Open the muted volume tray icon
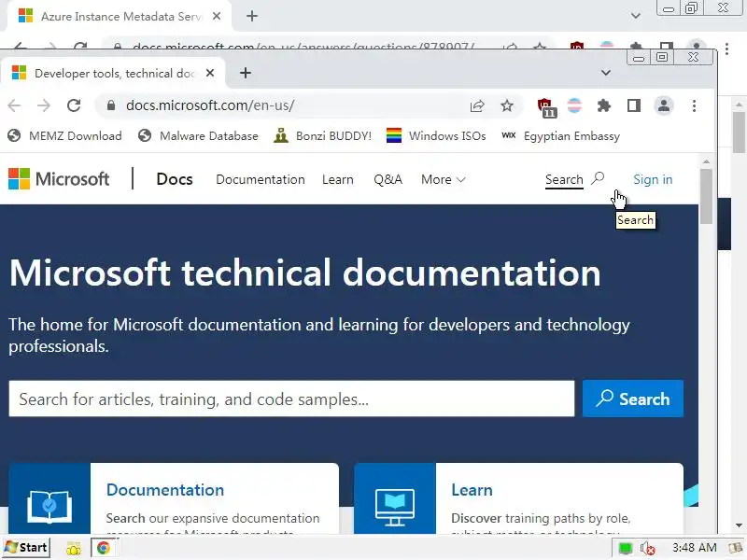Image resolution: width=747 pixels, height=560 pixels. click(x=647, y=548)
